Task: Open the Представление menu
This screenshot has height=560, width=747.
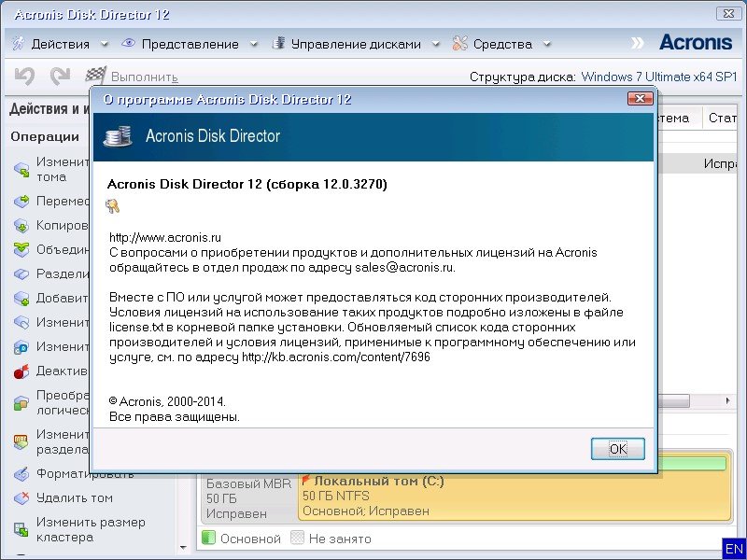Action: (x=190, y=44)
